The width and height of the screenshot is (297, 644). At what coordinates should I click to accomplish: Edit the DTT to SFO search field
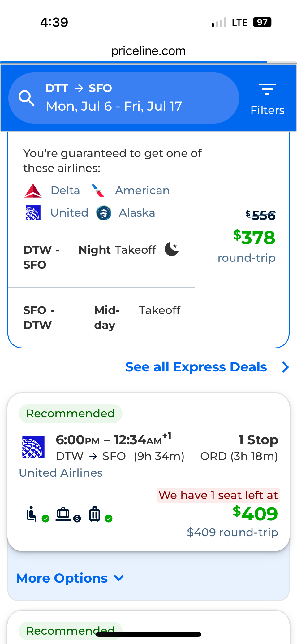coord(124,98)
